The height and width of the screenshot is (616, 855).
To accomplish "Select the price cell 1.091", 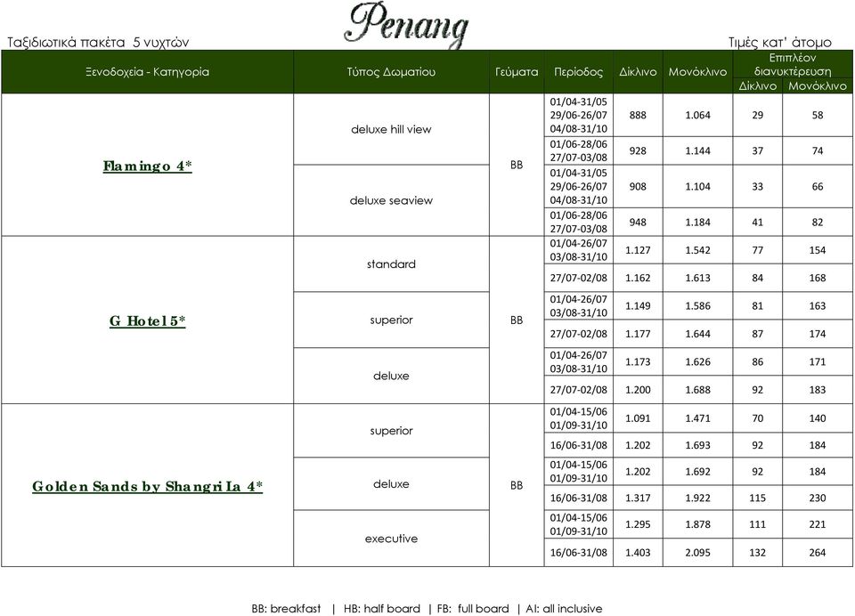I will point(638,418).
